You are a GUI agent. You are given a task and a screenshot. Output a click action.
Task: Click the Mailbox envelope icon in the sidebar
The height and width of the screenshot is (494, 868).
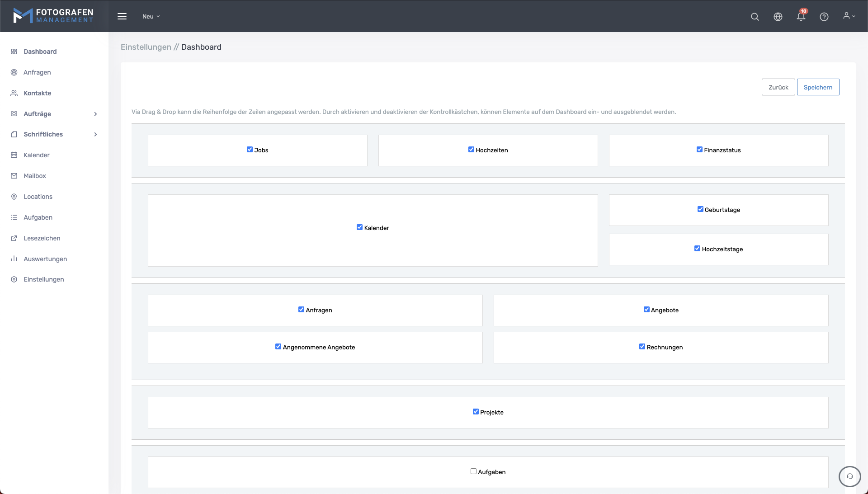(14, 176)
